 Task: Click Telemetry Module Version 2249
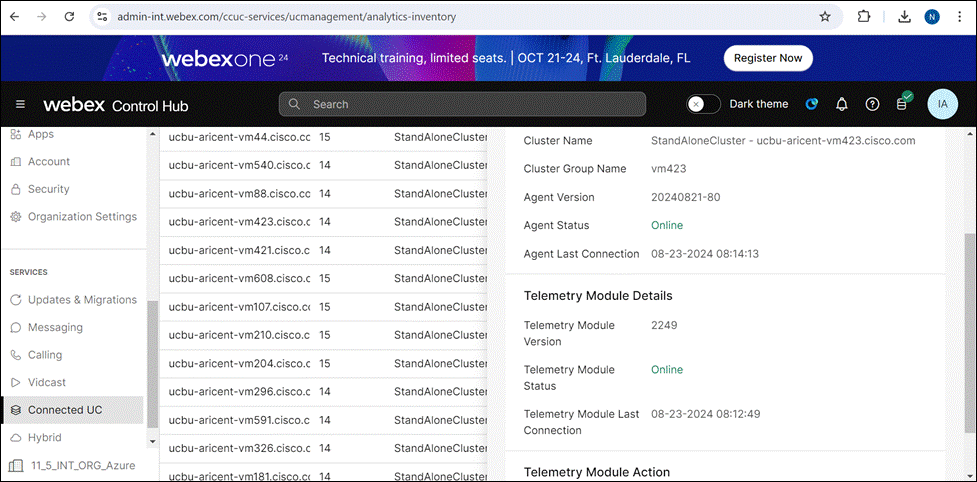pos(664,325)
